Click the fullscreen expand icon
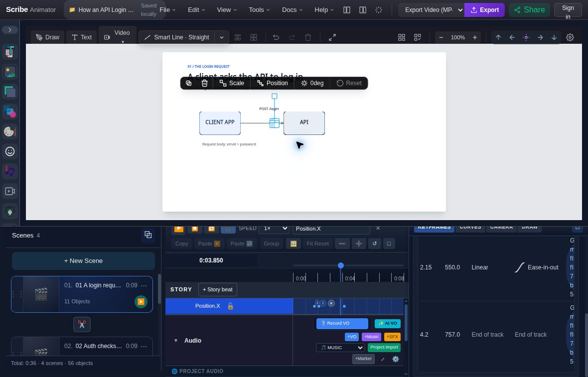 point(332,37)
